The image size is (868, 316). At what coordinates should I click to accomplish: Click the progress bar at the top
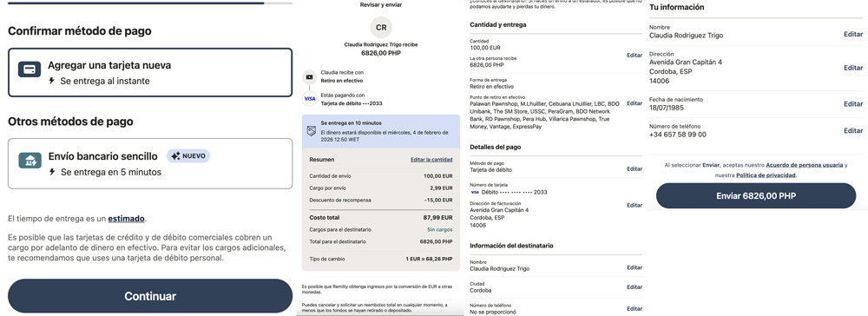click(150, 3)
